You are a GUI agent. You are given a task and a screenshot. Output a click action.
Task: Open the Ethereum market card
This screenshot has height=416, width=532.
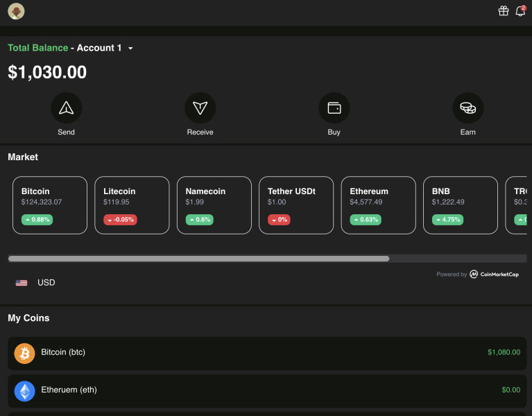378,205
